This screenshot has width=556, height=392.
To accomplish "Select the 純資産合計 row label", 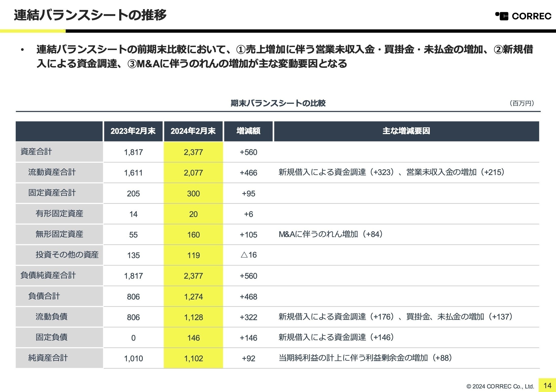I will pos(48,358).
